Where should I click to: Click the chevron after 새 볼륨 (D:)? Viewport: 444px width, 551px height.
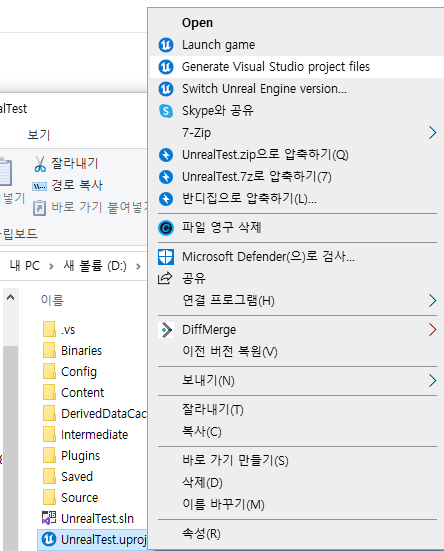point(138,266)
